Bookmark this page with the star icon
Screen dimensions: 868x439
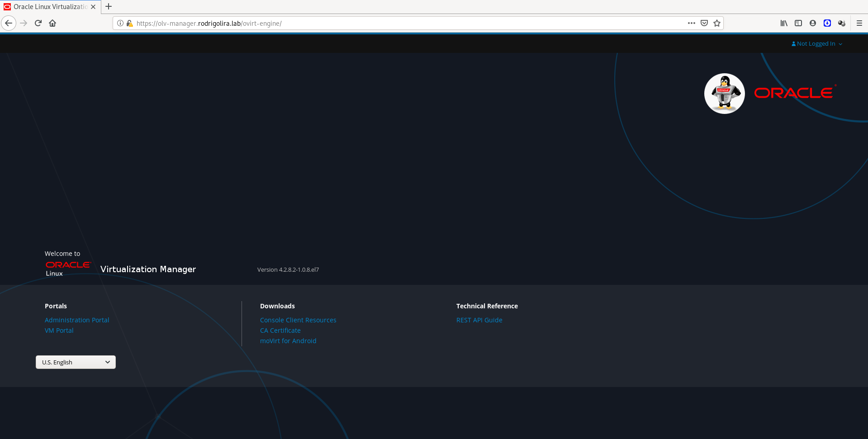717,23
